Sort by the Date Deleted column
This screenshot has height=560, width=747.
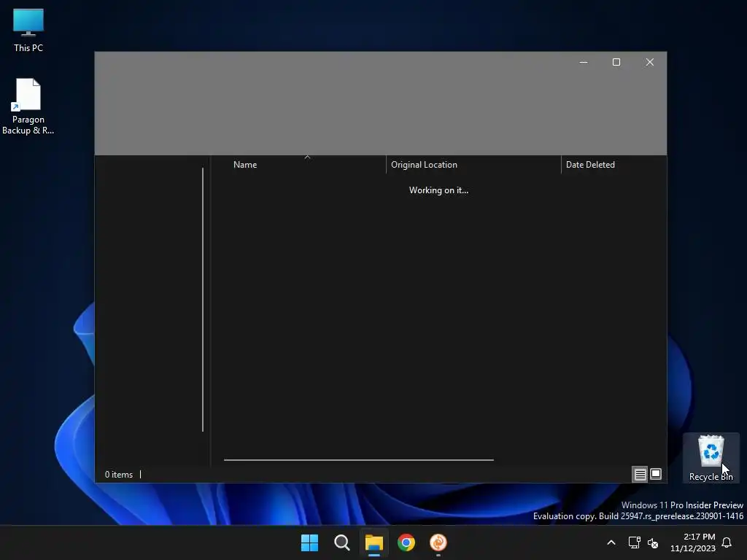click(x=614, y=165)
